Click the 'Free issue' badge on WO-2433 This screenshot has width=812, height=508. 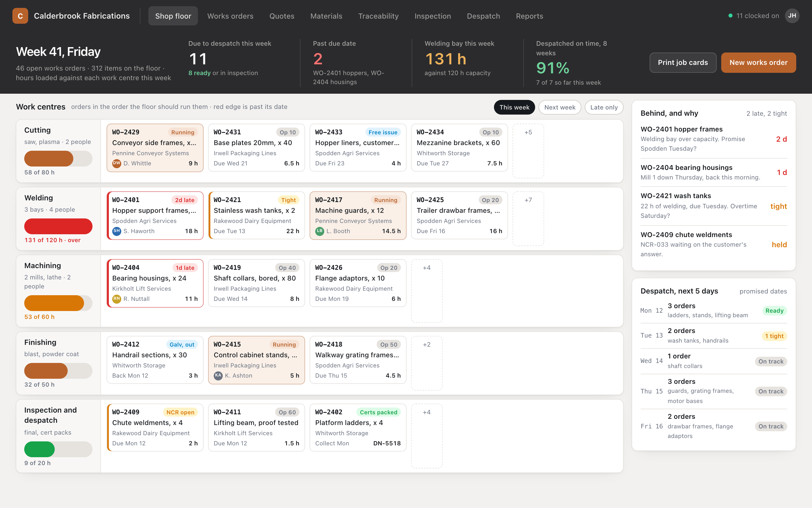383,132
